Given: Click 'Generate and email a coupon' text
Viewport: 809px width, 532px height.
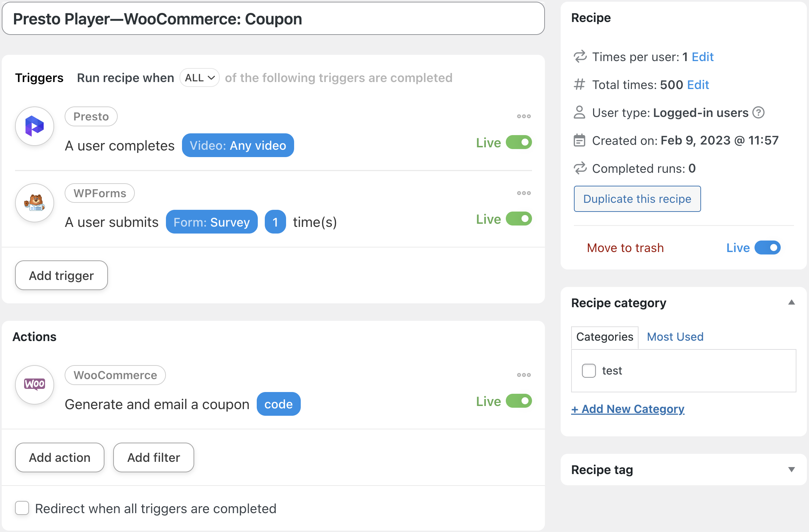Looking at the screenshot, I should coord(157,404).
